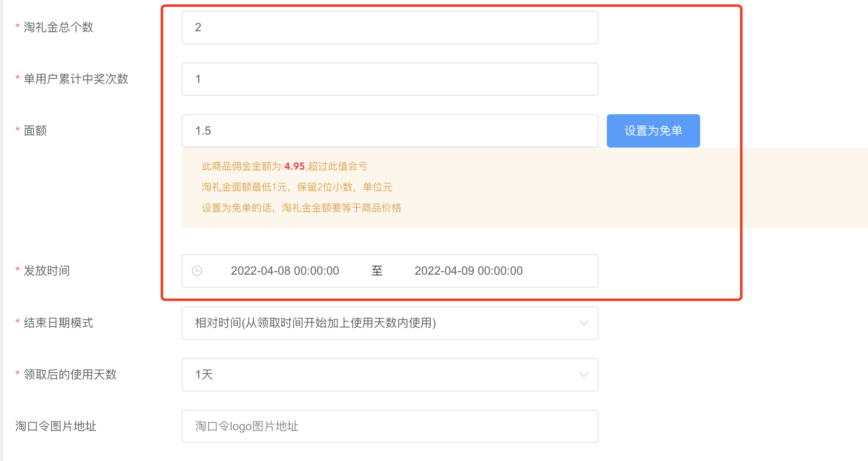This screenshot has width=868, height=461.
Task: Select the end date 2022-04-09 00:00:00
Action: coord(469,271)
